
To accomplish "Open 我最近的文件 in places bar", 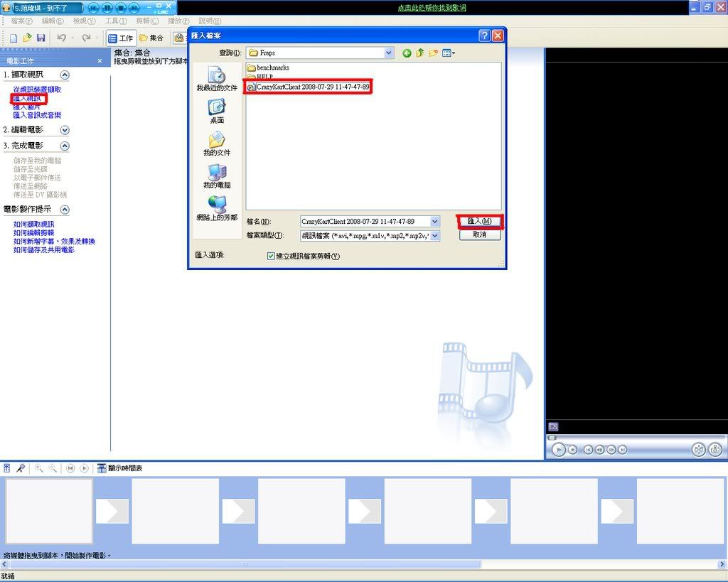I will coord(217,80).
